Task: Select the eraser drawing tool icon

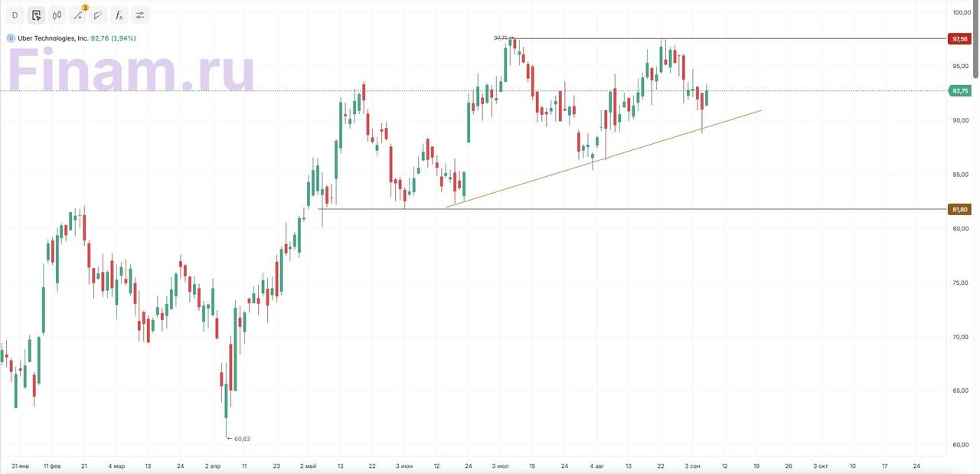Action: click(x=98, y=15)
